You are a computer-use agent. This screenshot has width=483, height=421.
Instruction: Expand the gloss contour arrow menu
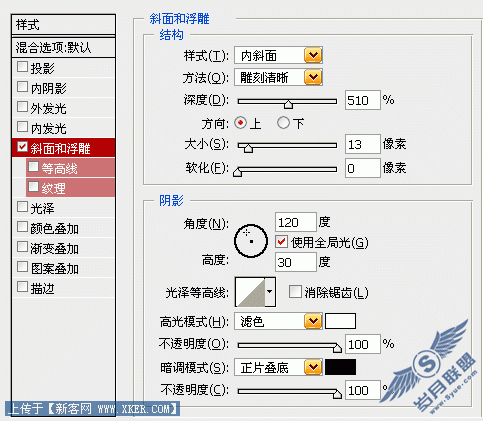[x=270, y=292]
